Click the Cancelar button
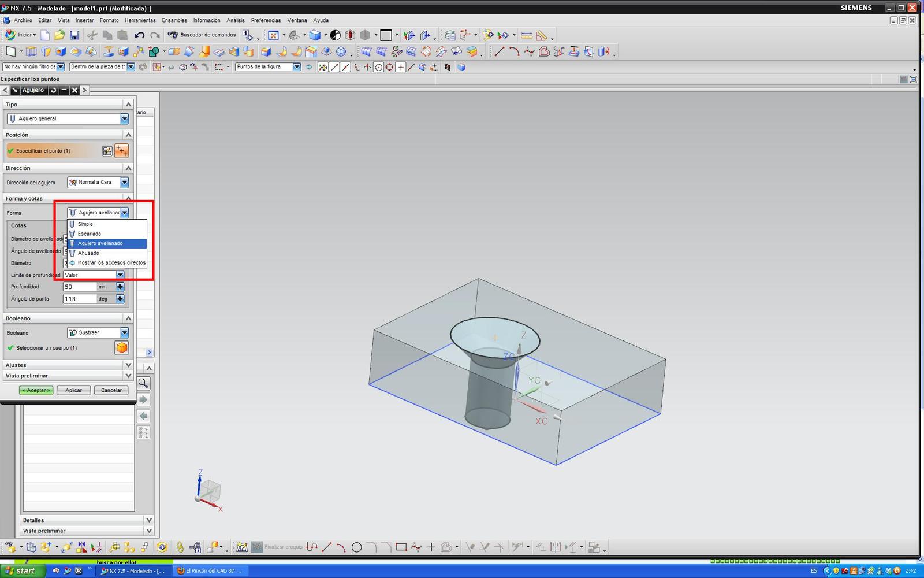The height and width of the screenshot is (578, 924). pyautogui.click(x=111, y=390)
